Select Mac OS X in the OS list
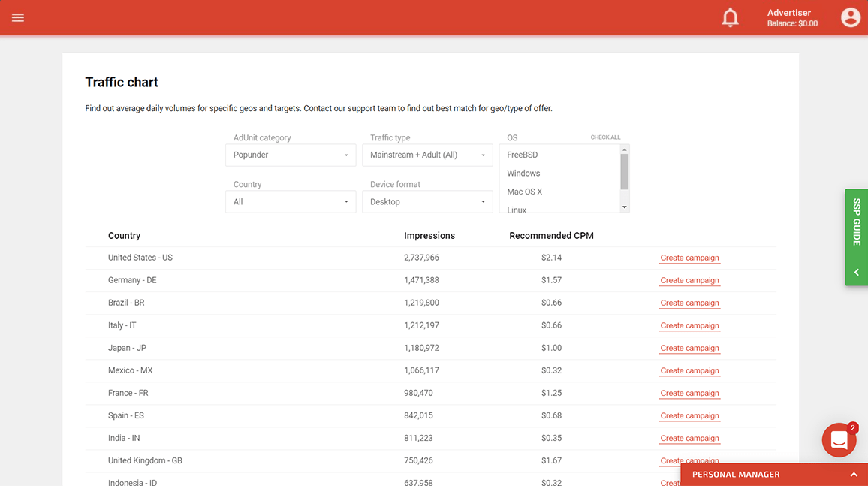This screenshot has height=486, width=868. tap(524, 192)
